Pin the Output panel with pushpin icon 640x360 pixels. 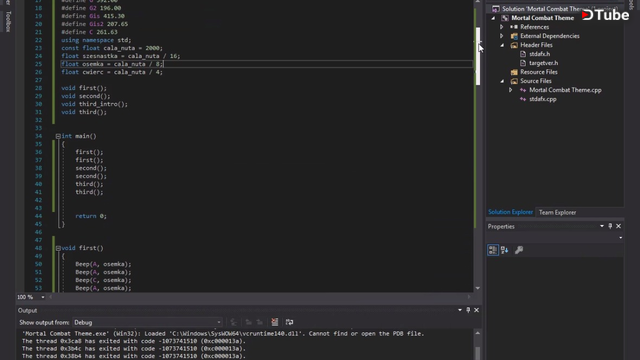[x=468, y=310]
